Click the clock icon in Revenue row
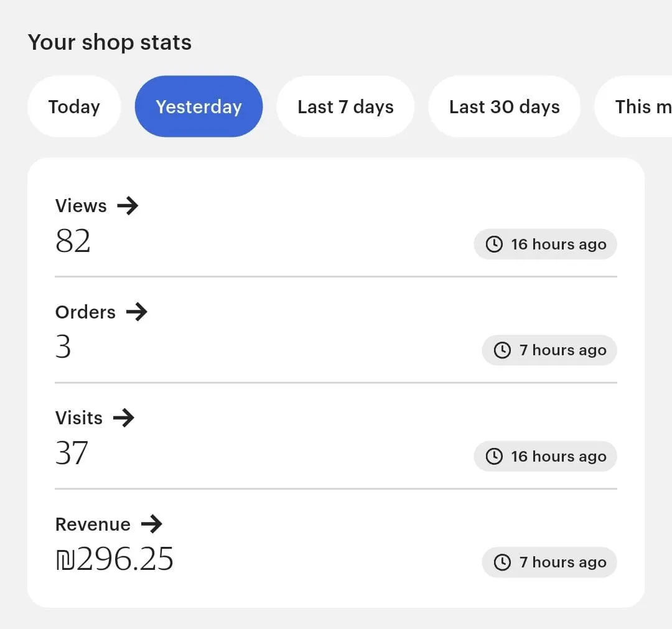The width and height of the screenshot is (672, 629). [502, 562]
